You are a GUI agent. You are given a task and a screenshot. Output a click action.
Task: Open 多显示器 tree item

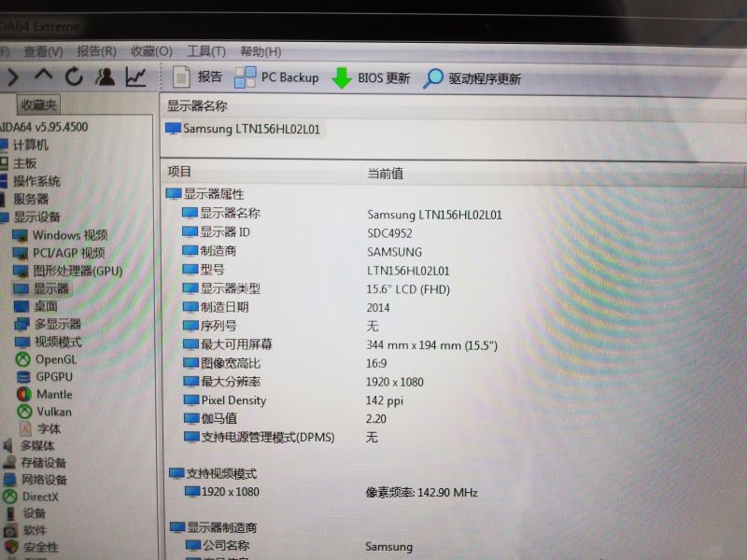(x=48, y=324)
